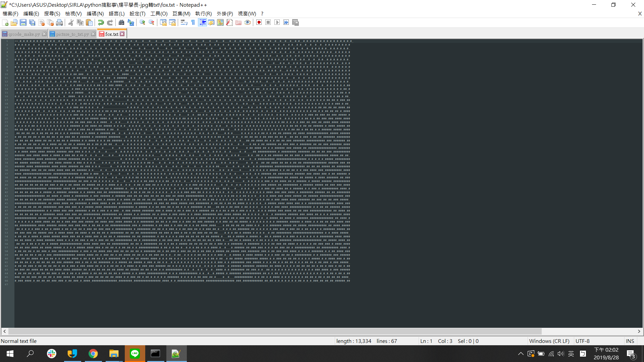Start macro recording with the red dot icon
Image resolution: width=644 pixels, height=362 pixels.
coord(259,22)
